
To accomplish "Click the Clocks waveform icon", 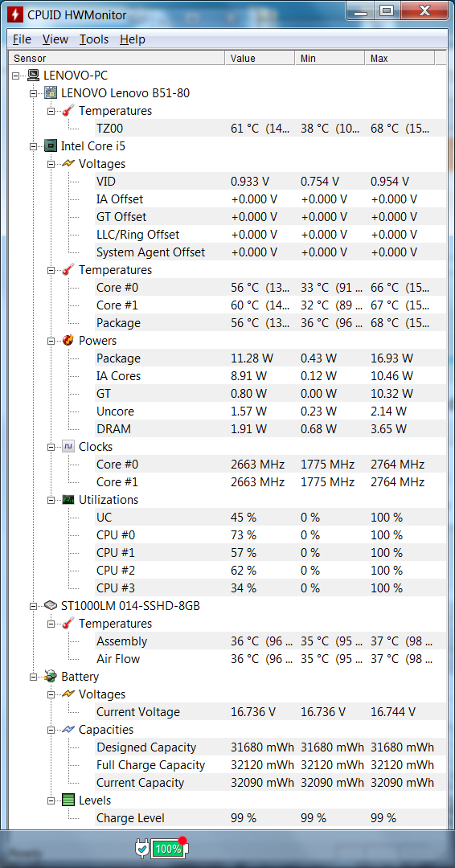I will (x=68, y=447).
